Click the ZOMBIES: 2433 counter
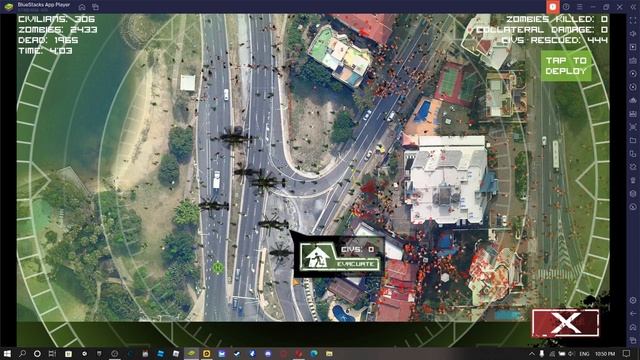The height and width of the screenshot is (360, 640). tap(58, 29)
